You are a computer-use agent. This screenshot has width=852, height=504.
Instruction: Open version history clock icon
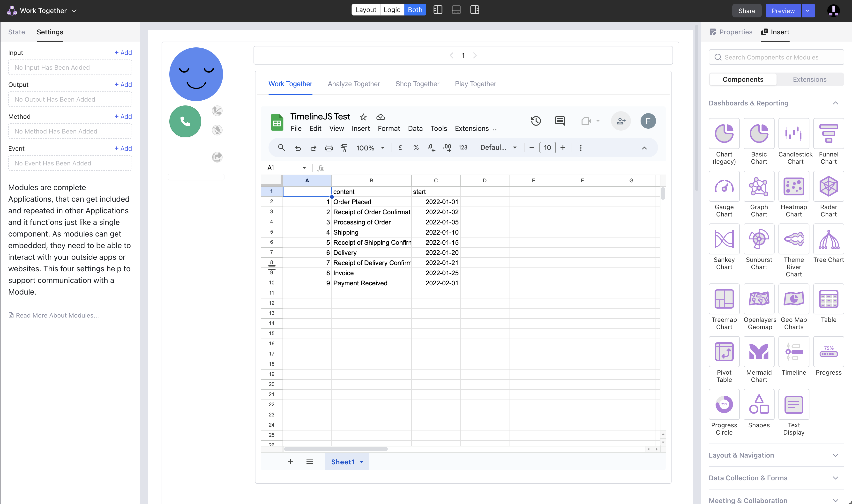click(536, 121)
